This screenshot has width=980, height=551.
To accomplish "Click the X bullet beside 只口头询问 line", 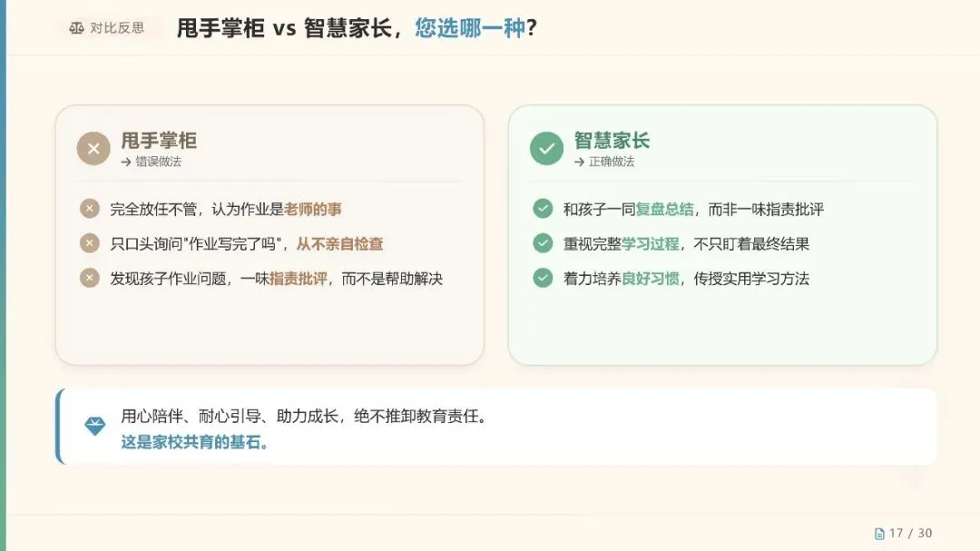I will [89, 242].
